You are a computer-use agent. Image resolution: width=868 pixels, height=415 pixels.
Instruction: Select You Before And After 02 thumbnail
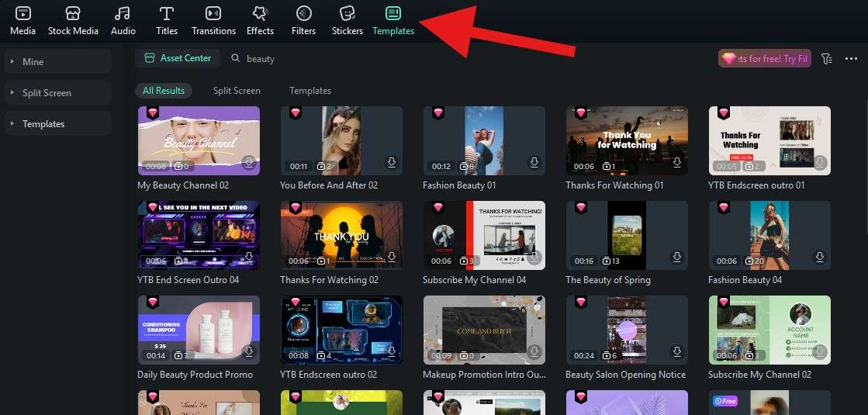341,140
